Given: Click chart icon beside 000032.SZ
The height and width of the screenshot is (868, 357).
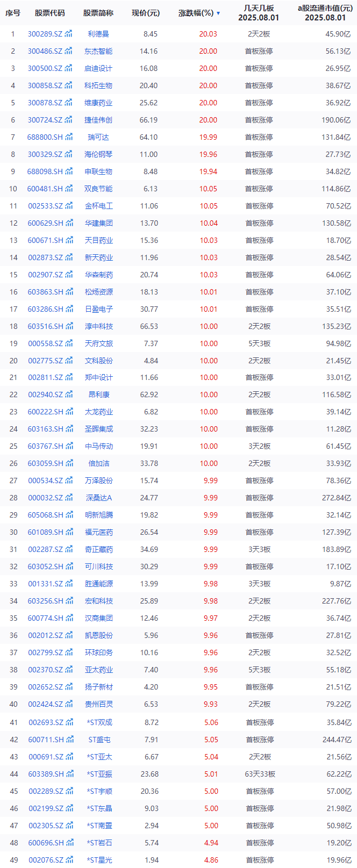Looking at the screenshot, I should coord(68,498).
